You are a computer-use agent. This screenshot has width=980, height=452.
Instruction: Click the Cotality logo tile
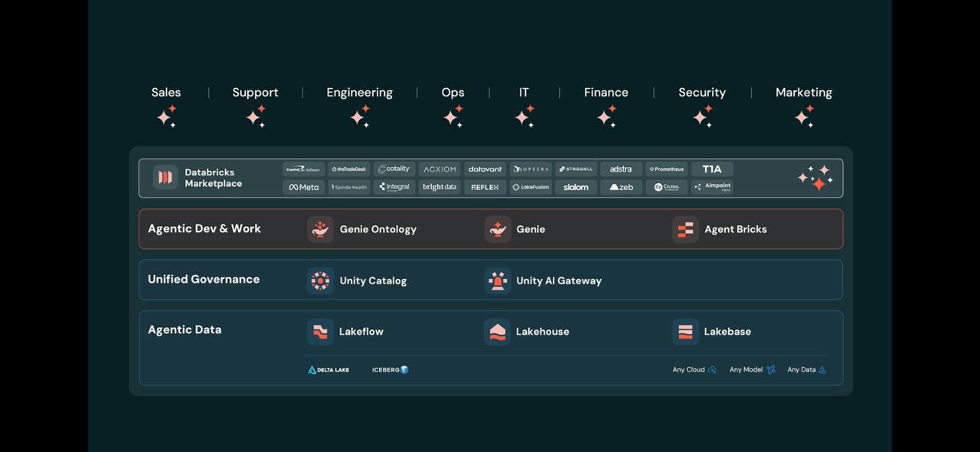tap(394, 169)
